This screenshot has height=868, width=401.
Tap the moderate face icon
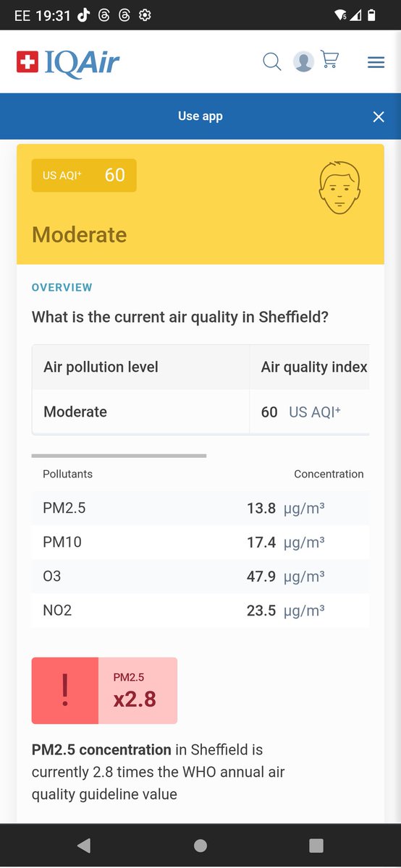(x=339, y=187)
